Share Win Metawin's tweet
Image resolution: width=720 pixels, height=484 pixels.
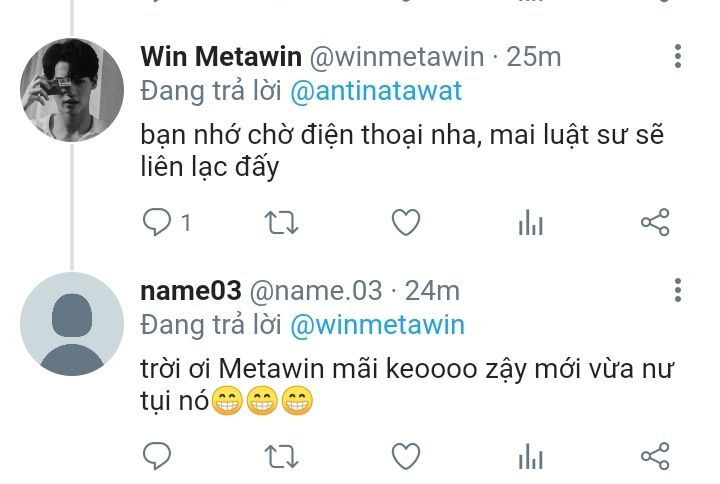tap(655, 222)
